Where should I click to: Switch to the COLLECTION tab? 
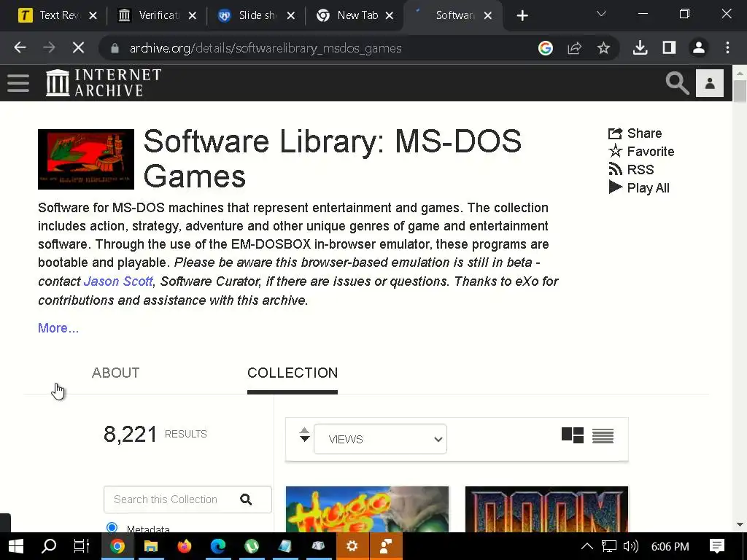293,373
